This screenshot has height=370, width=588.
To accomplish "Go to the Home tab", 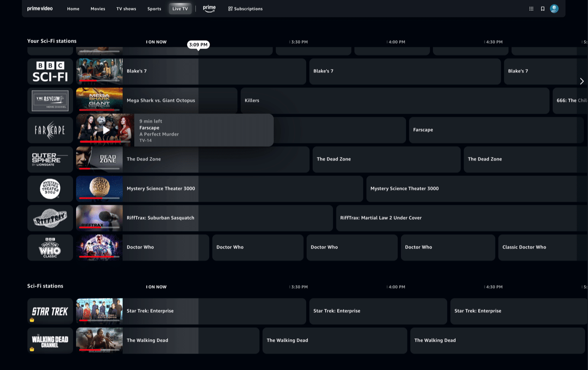I will (73, 9).
